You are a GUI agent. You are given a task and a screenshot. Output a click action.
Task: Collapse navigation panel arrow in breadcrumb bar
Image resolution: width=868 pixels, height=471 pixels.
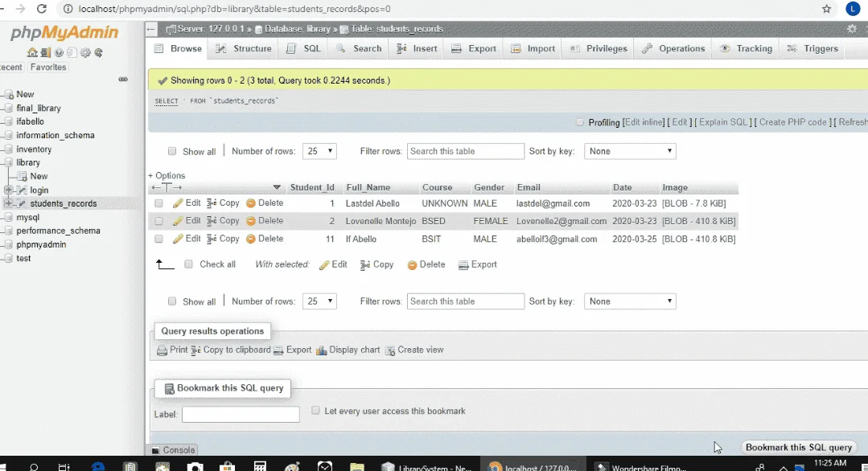pos(152,29)
